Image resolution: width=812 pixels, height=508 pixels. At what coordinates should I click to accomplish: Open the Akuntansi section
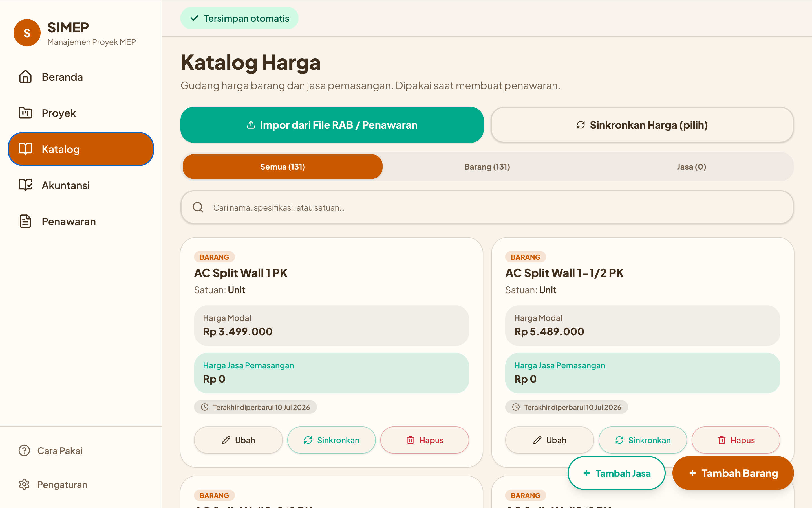[x=81, y=185]
